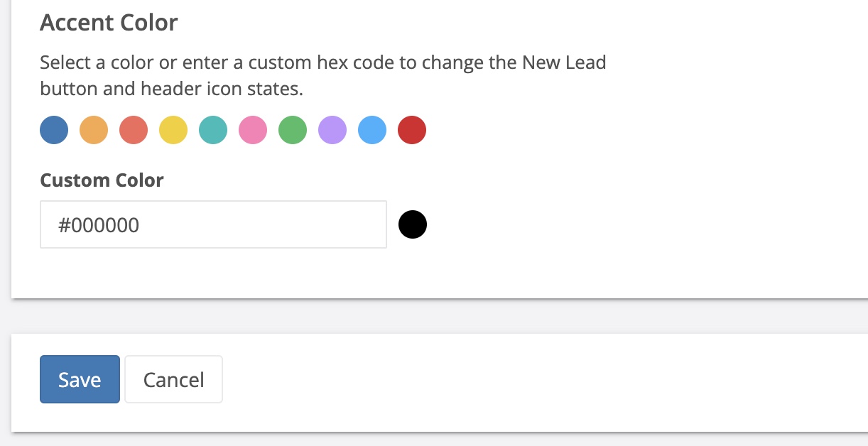
Task: Choose the pink accent color
Action: 253,131
